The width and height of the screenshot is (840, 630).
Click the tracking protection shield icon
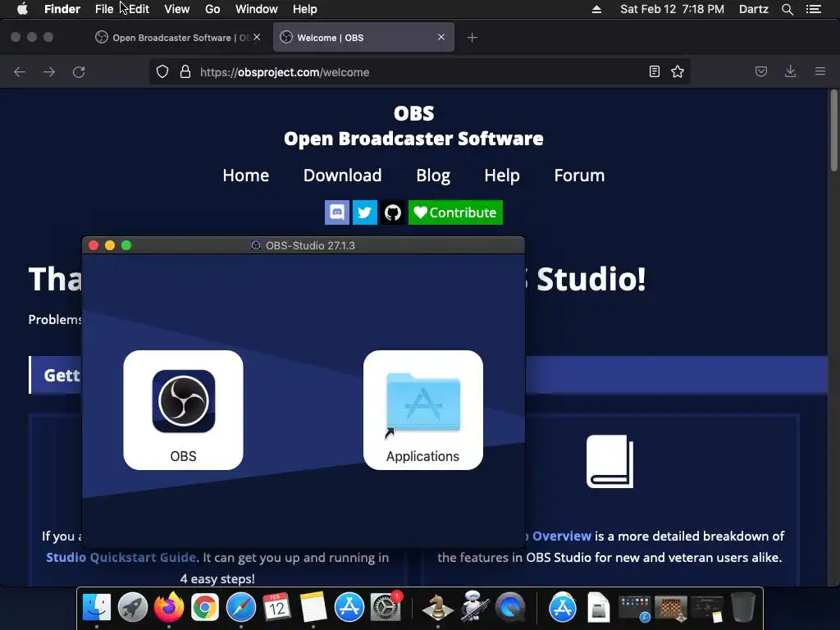[162, 72]
